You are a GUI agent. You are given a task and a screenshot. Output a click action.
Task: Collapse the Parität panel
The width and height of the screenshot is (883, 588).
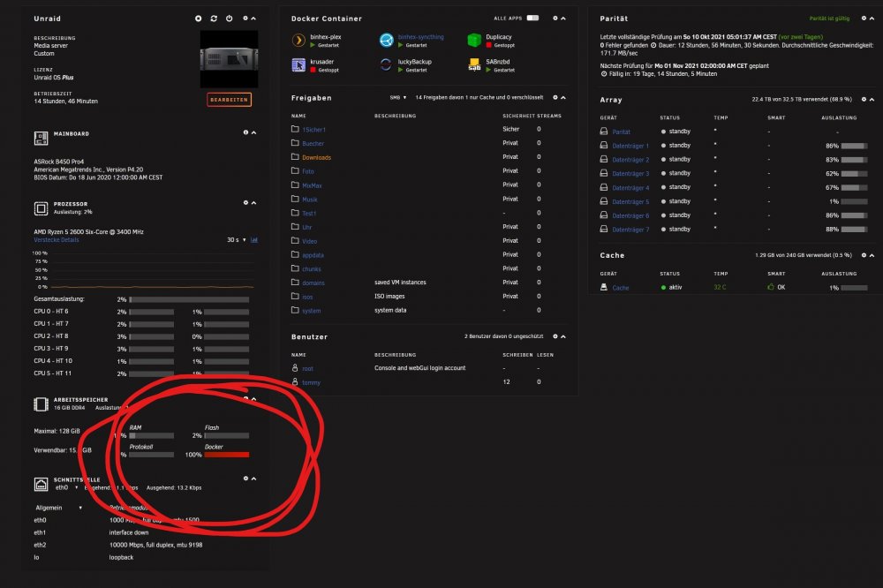click(872, 19)
